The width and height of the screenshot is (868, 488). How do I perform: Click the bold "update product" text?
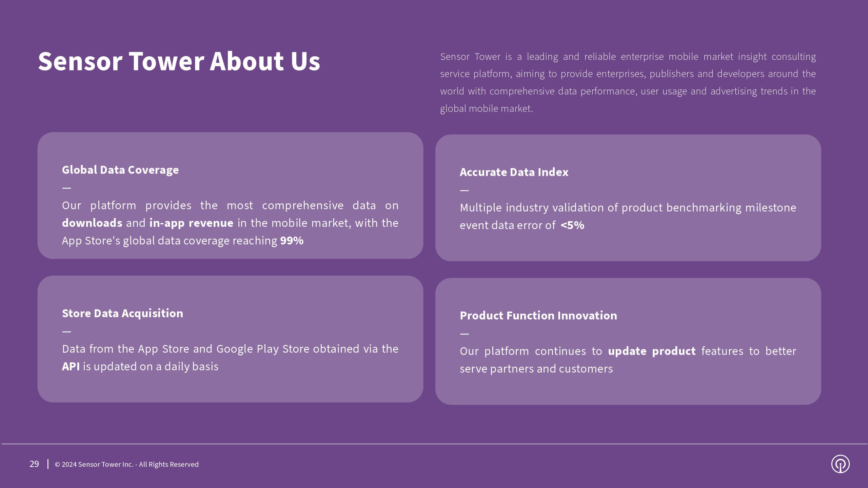click(652, 351)
